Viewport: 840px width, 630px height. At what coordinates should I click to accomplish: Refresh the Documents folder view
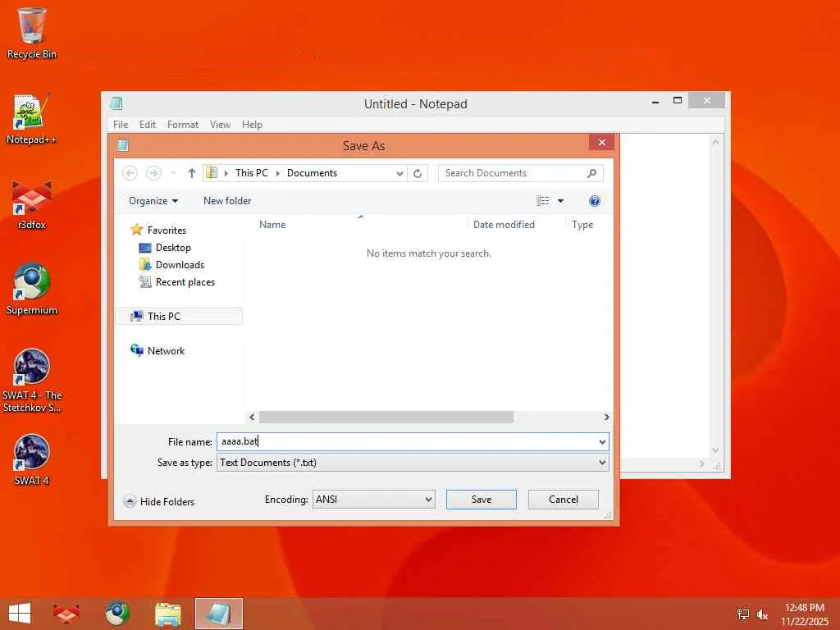(x=418, y=173)
